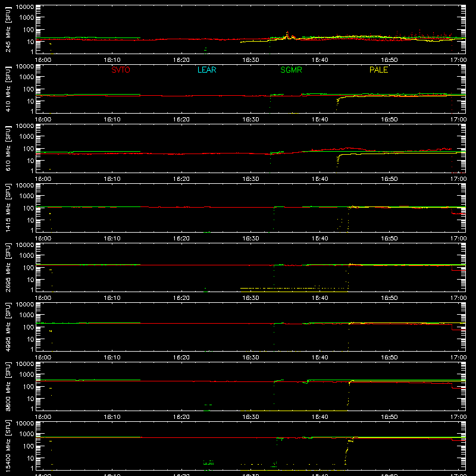Click the 17:00 tick under the 245 MHz panel

tap(458, 60)
